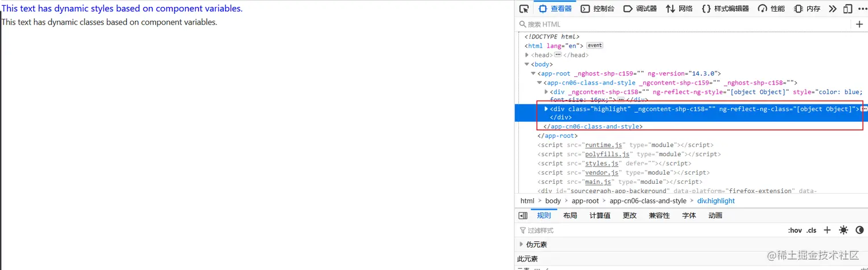Toggle the sidebar pane collapse icon

click(x=523, y=215)
